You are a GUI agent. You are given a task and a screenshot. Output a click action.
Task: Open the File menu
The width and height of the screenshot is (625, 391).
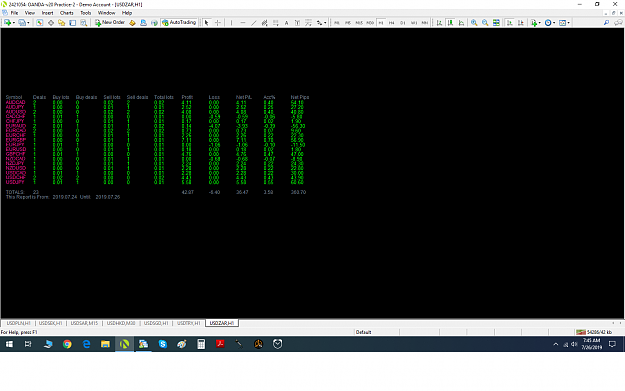point(14,13)
